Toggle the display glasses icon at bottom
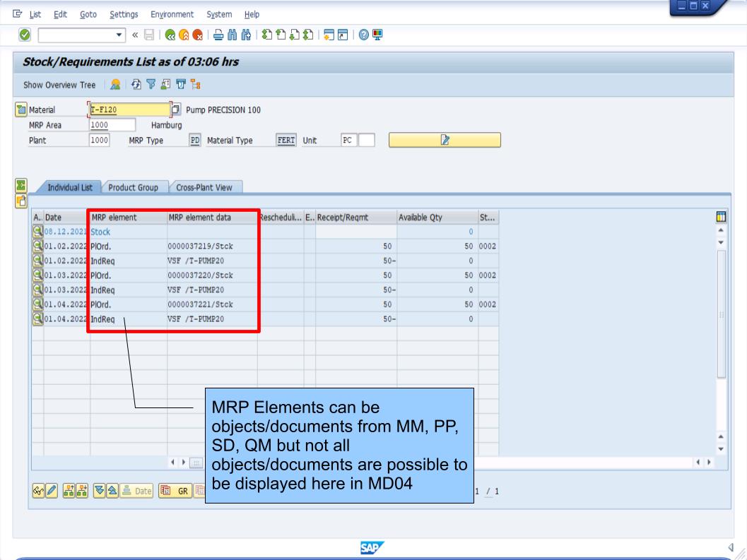 point(38,490)
